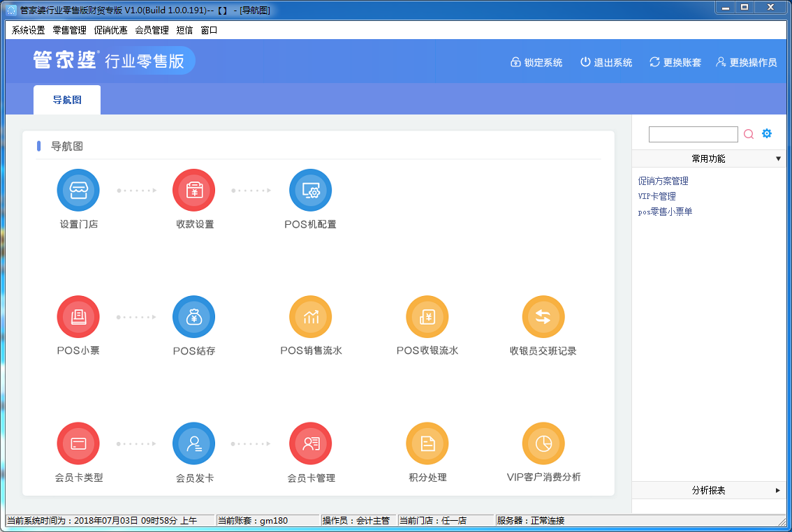Open the POS机配置 icon
This screenshot has height=532, width=792.
click(x=310, y=191)
